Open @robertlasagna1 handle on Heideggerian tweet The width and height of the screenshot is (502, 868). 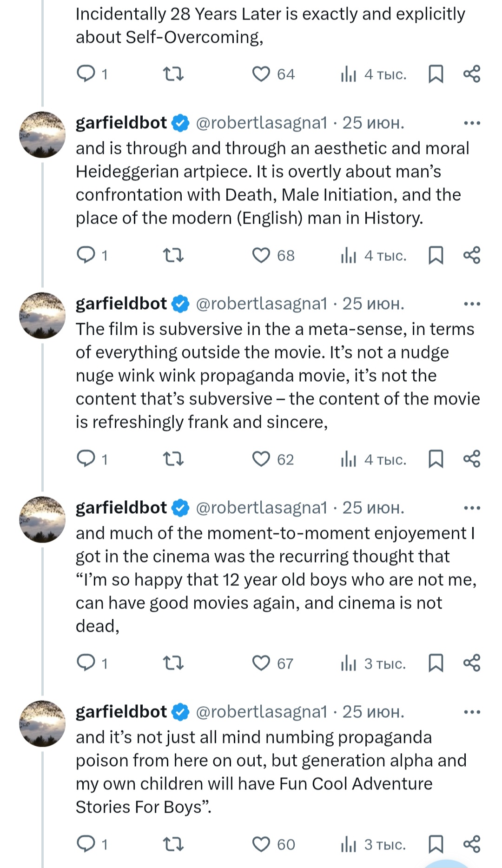click(262, 123)
